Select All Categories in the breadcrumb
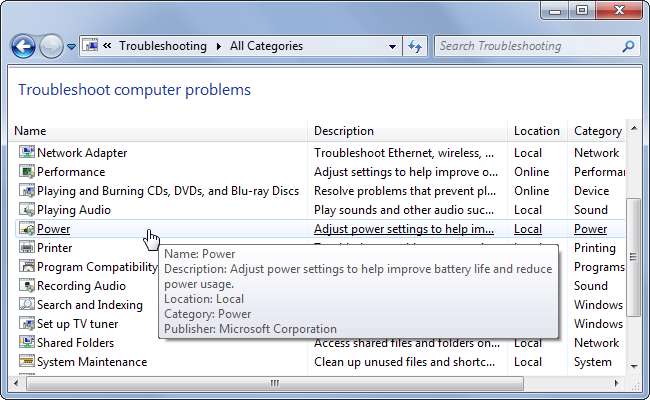Screen dimensions: 650x400 266,46
